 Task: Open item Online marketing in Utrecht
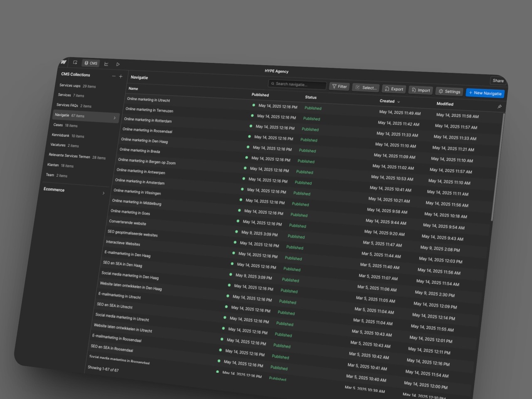[x=148, y=100]
